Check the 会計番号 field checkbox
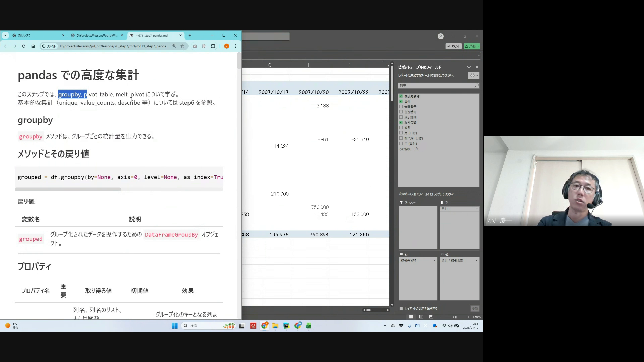 [x=401, y=107]
